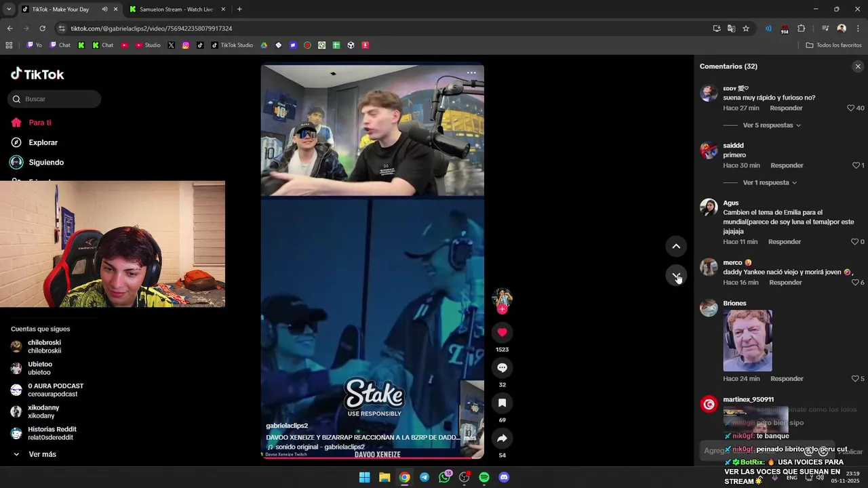Share the video with the arrow icon
The image size is (868, 488).
tap(502, 438)
